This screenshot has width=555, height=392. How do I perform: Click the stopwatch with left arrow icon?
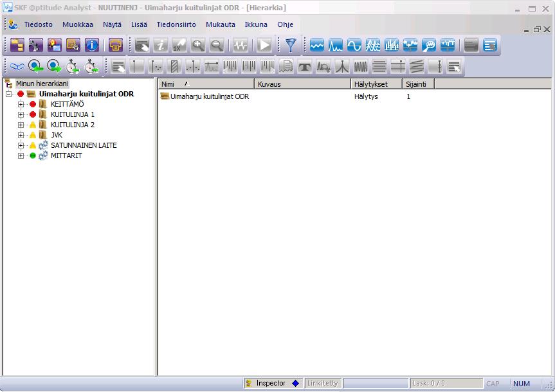click(73, 66)
